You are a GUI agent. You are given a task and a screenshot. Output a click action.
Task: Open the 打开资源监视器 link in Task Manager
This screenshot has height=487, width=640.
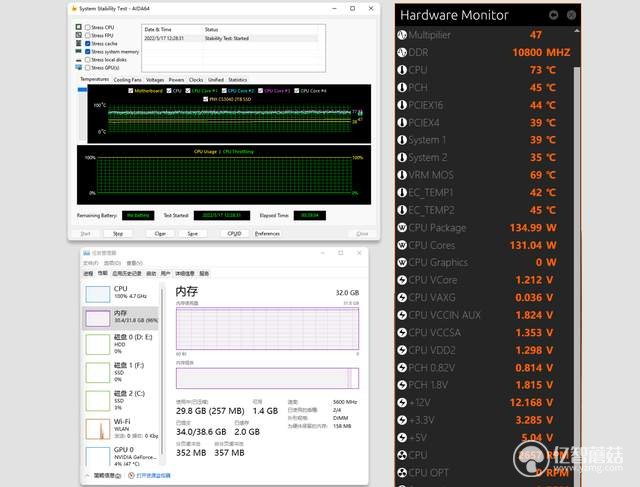pos(153,476)
